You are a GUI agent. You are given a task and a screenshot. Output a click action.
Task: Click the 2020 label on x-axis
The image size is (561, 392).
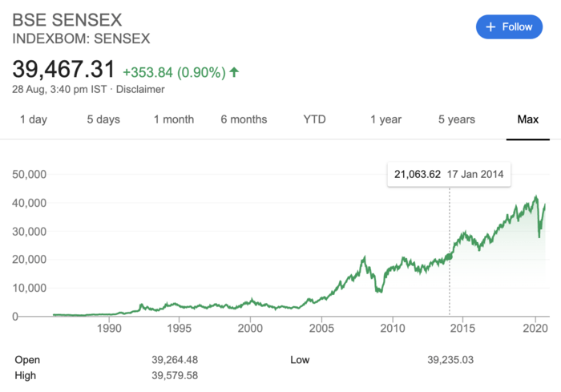click(533, 328)
